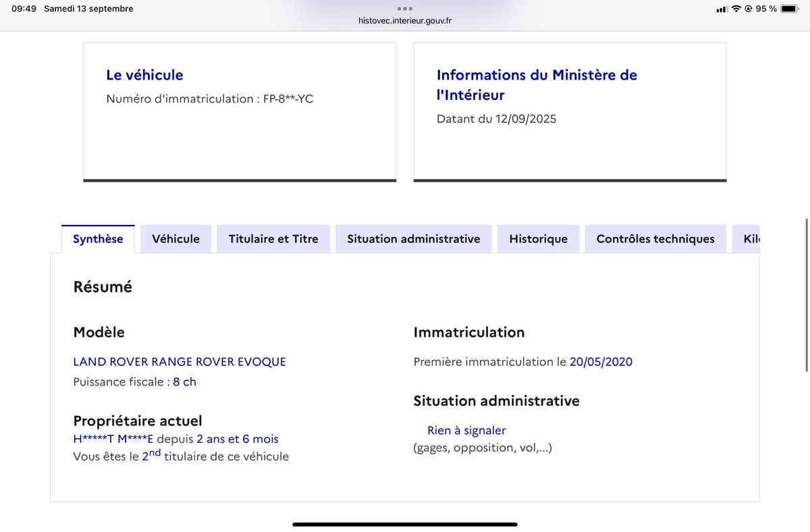The width and height of the screenshot is (810, 532).
Task: Tap the three dots above the URL
Action: click(405, 9)
